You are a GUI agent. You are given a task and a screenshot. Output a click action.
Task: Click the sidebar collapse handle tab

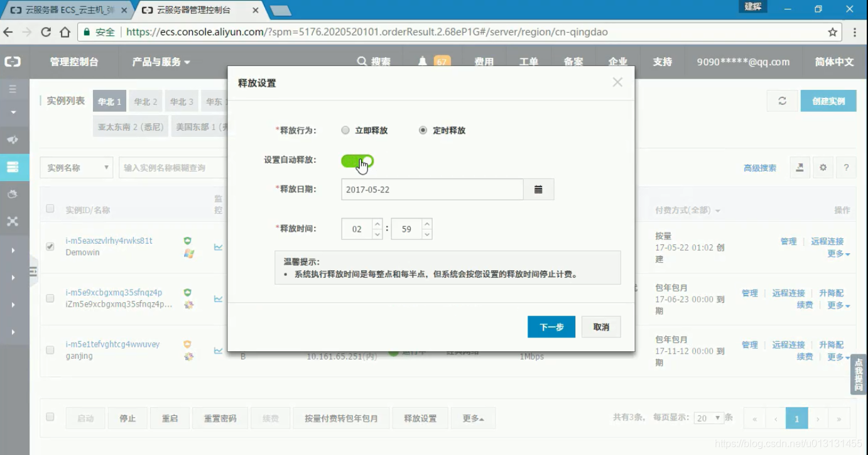[33, 271]
